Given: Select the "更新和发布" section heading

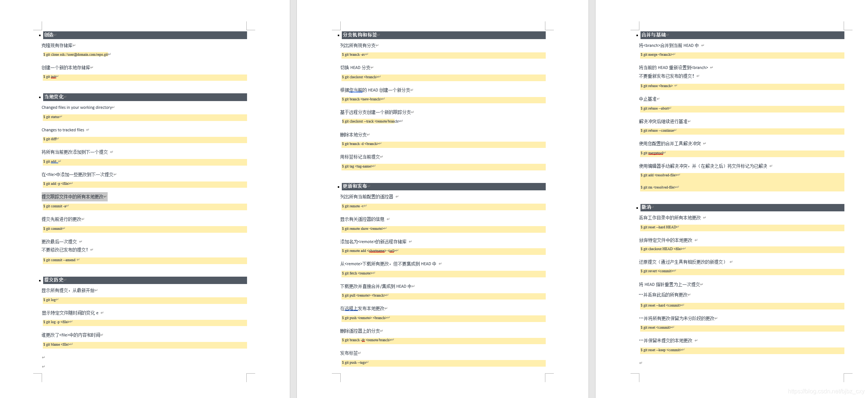Looking at the screenshot, I should [x=355, y=186].
